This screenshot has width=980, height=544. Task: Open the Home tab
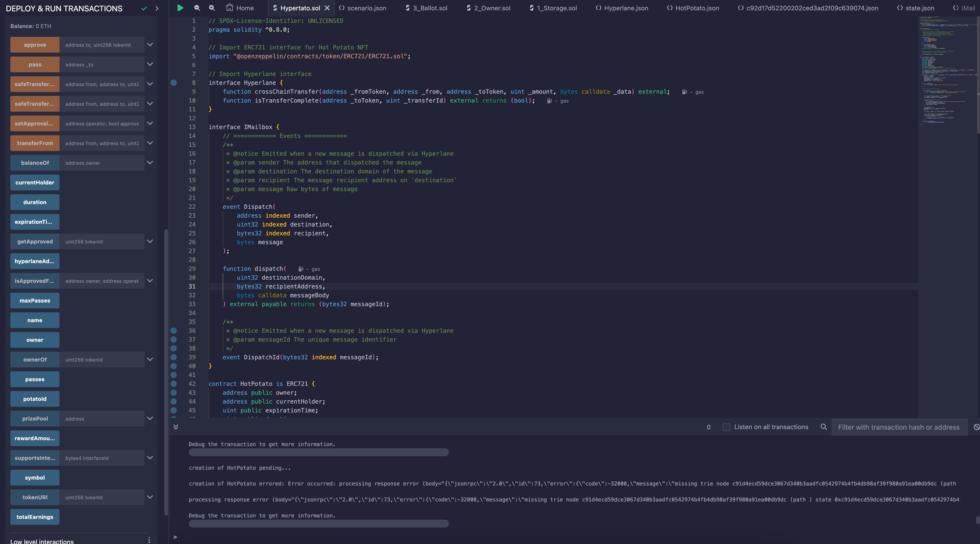pyautogui.click(x=240, y=8)
